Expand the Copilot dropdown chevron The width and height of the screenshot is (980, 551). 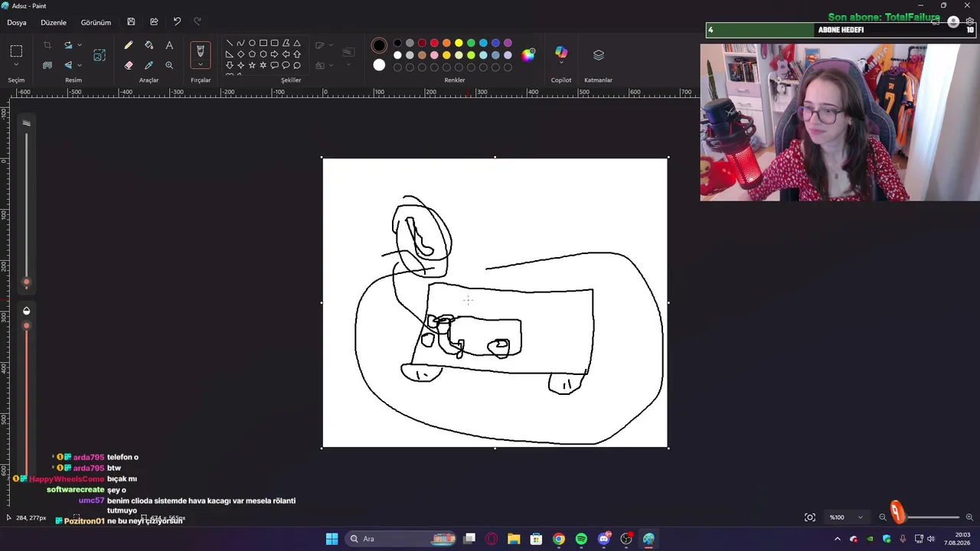pos(561,63)
